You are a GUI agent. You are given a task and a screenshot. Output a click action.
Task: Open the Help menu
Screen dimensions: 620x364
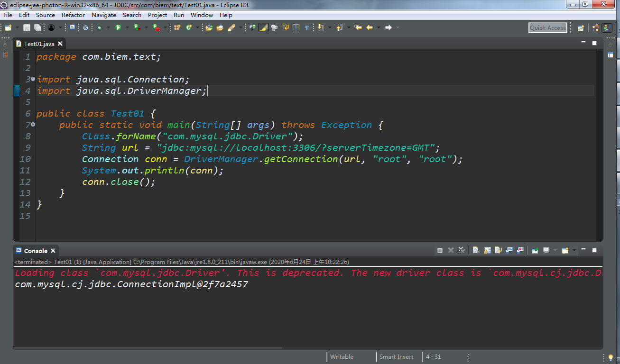pos(226,15)
